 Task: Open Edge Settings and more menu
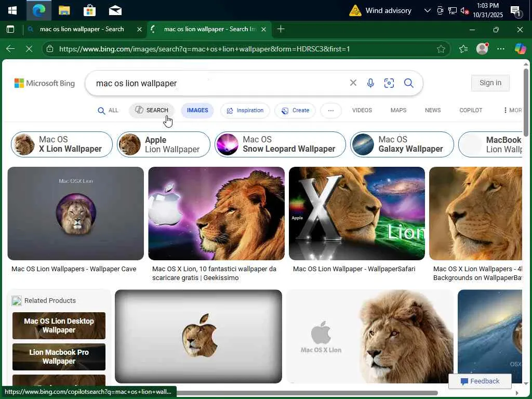[x=500, y=49]
